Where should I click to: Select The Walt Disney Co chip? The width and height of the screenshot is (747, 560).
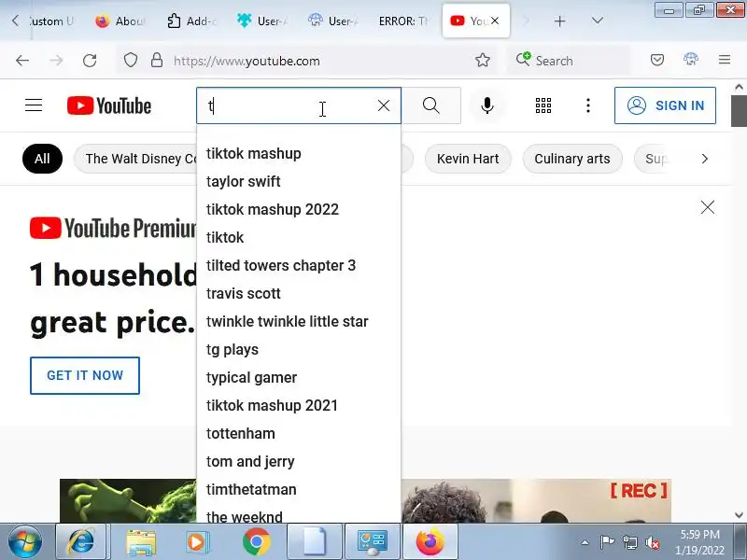pyautogui.click(x=135, y=159)
